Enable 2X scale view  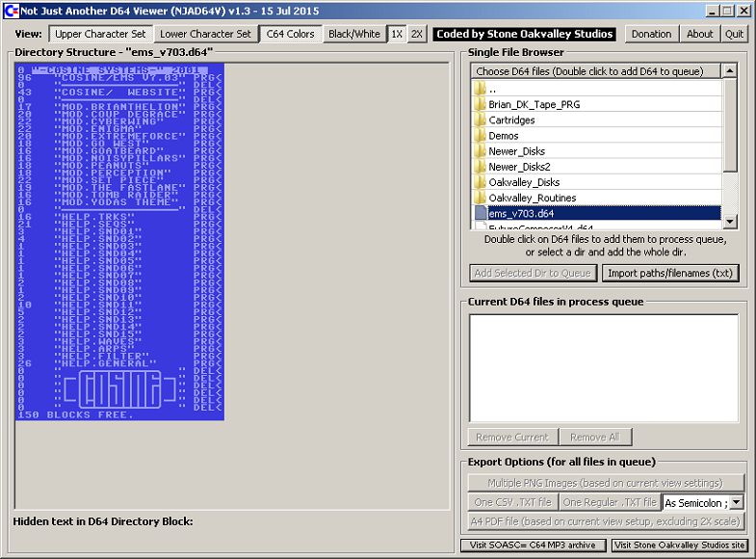417,34
